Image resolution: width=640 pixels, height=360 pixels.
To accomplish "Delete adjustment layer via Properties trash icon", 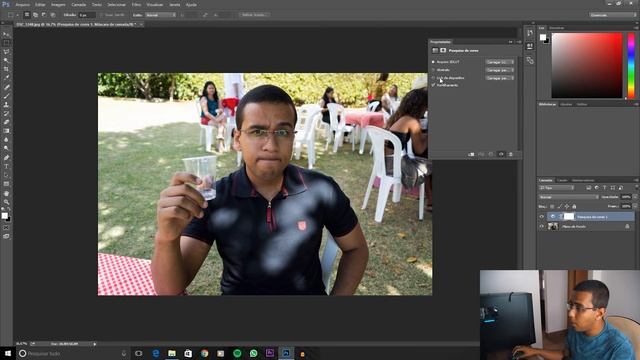I will coord(511,154).
